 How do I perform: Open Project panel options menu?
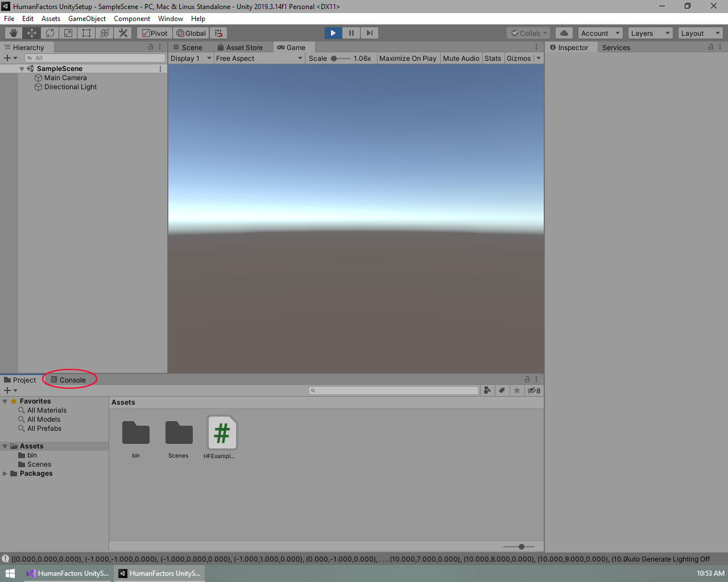click(536, 379)
